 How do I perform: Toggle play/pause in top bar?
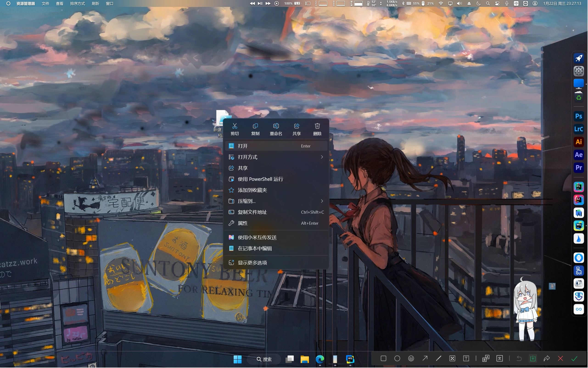(x=260, y=3)
